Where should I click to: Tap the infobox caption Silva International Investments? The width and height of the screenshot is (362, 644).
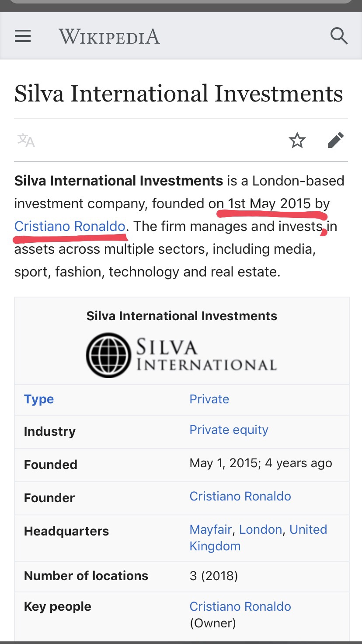[x=182, y=316]
